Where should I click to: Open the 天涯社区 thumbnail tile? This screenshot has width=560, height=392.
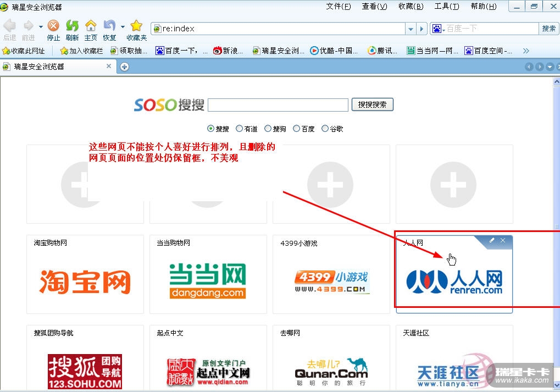click(x=454, y=357)
